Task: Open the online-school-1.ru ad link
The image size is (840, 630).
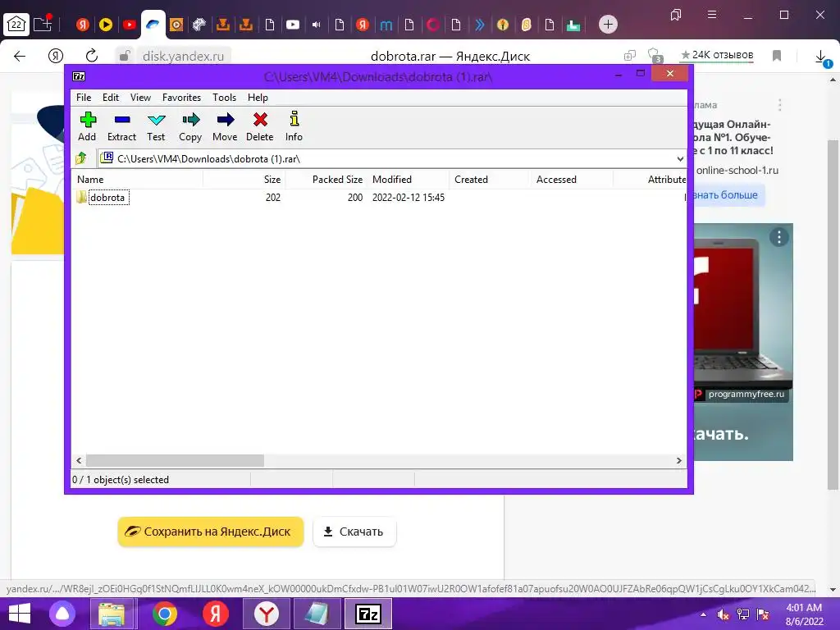Action: [x=737, y=171]
